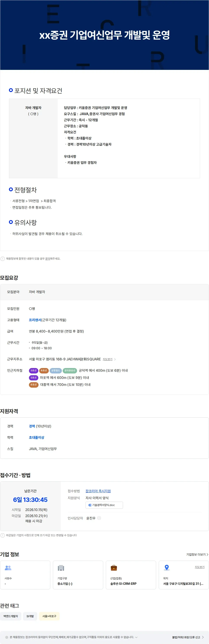The image size is (209, 644).
Task: Click the 6호선 badge beside 대흥역
Action: point(34,385)
